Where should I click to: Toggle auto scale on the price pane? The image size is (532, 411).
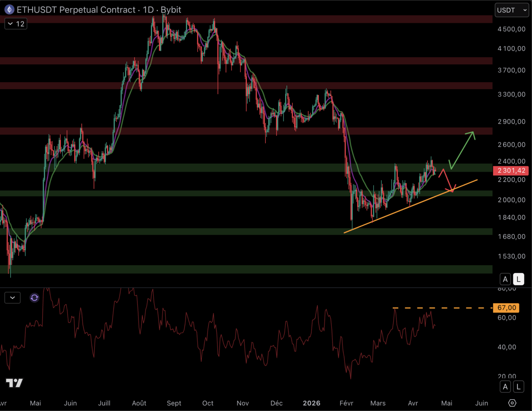(505, 279)
